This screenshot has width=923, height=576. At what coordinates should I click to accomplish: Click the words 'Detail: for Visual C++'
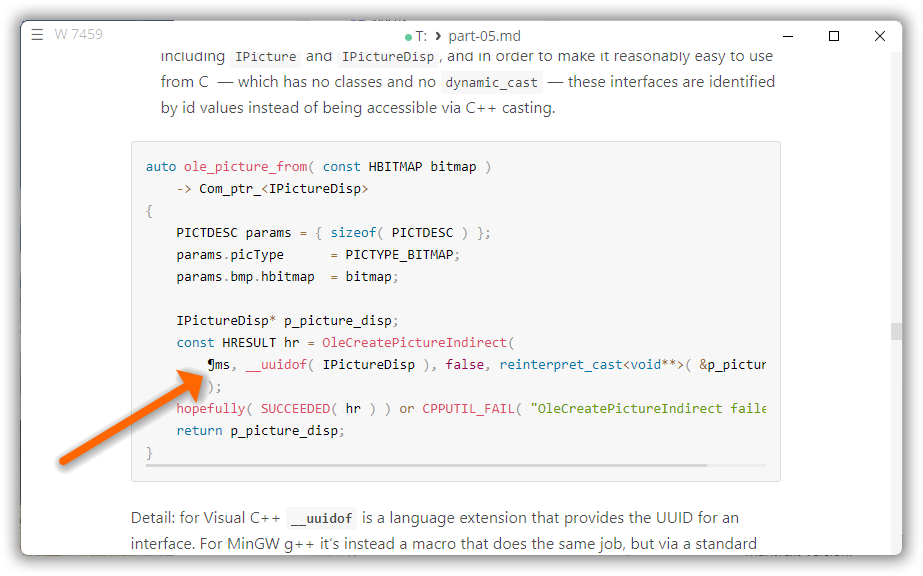pos(205,518)
